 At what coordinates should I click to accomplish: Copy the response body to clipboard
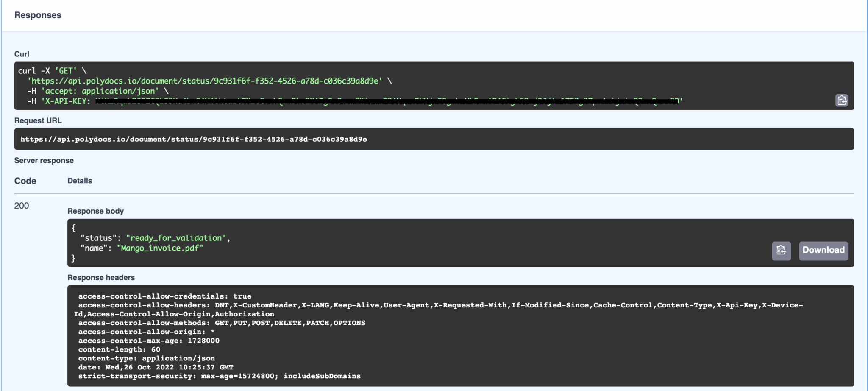click(x=781, y=251)
